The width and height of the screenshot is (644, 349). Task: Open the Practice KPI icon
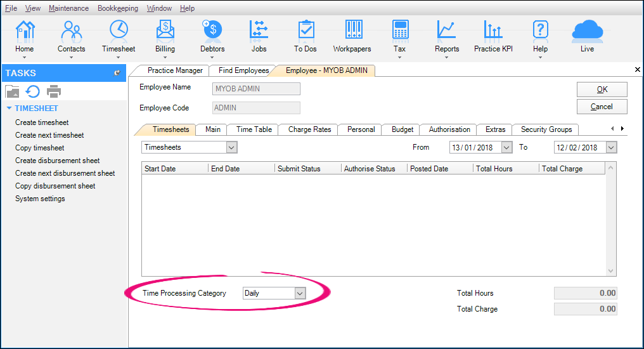click(493, 30)
